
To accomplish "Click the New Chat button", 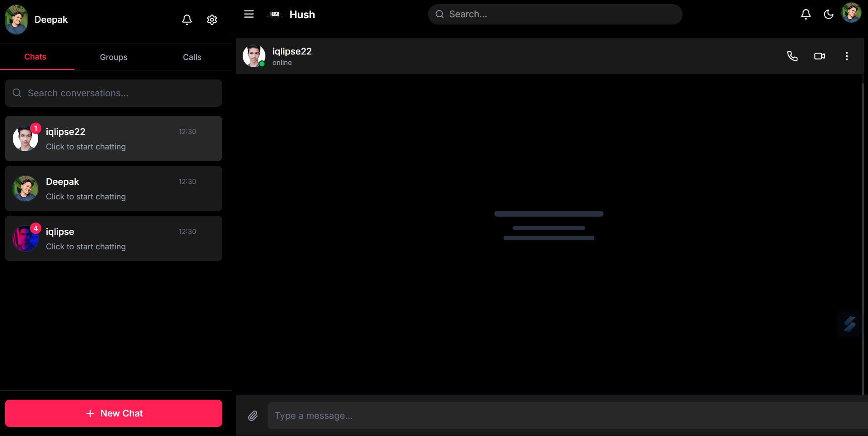I will pos(114,413).
